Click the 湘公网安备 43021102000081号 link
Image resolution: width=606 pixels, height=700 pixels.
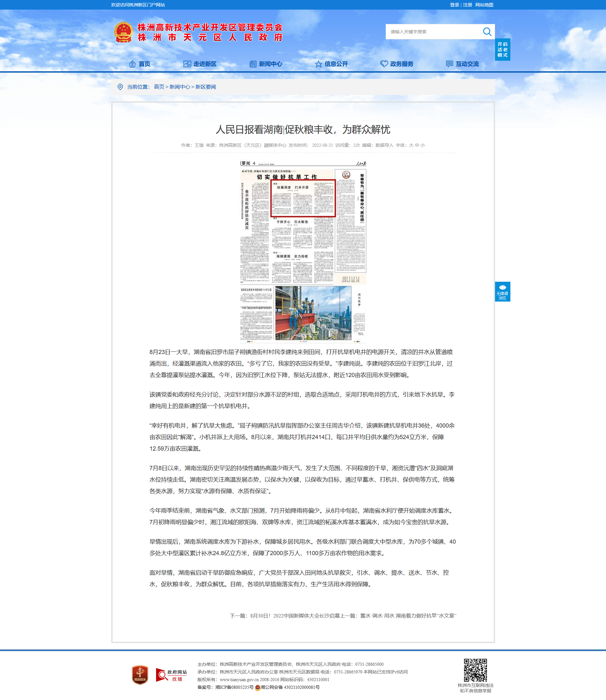click(x=290, y=688)
